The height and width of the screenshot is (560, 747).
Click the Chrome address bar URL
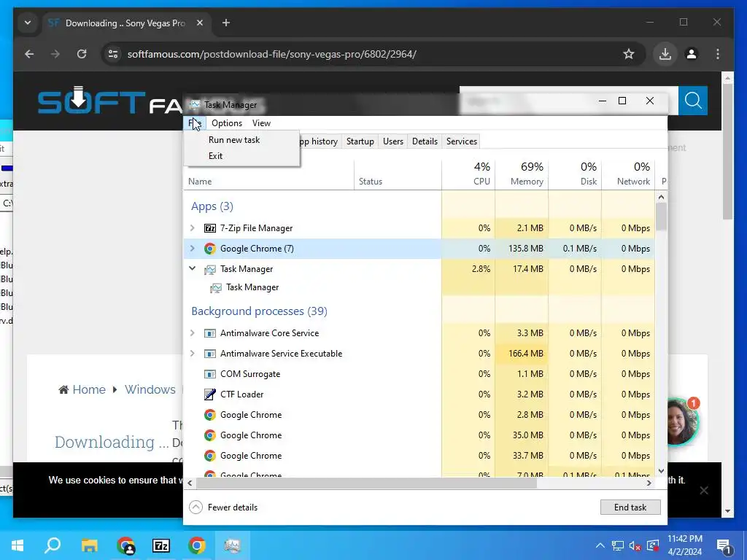pos(271,54)
